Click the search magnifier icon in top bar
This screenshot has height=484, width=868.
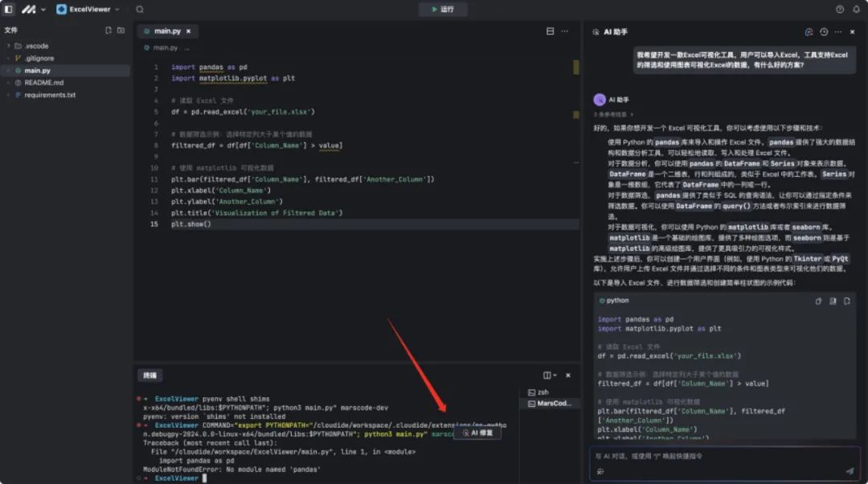[140, 10]
